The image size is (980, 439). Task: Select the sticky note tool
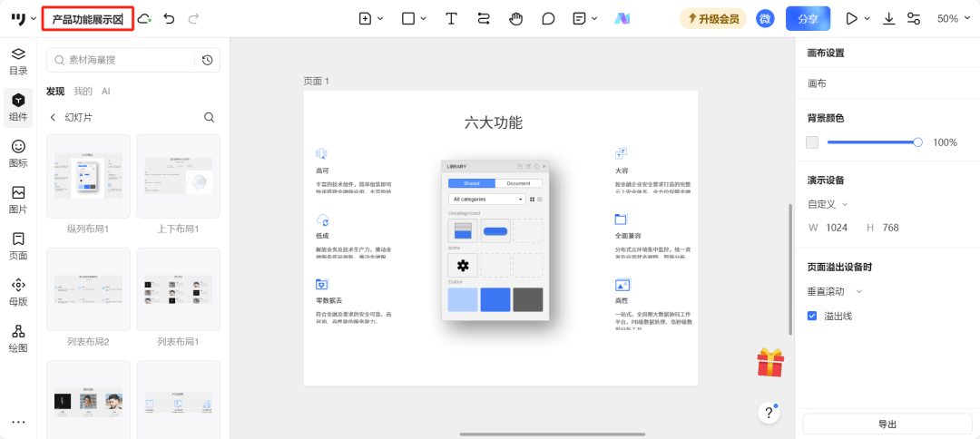[x=579, y=19]
